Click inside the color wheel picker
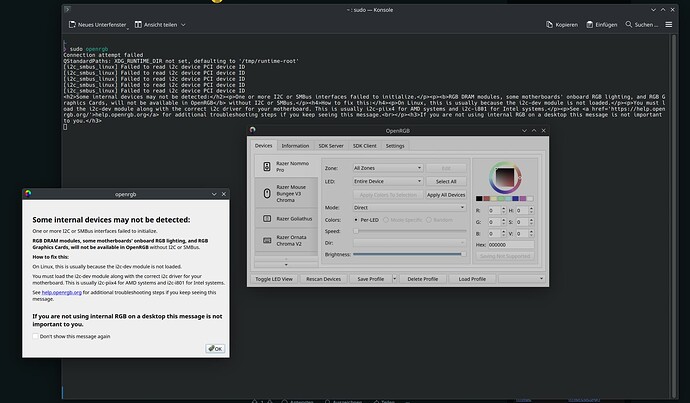690x403 pixels. pyautogui.click(x=505, y=177)
